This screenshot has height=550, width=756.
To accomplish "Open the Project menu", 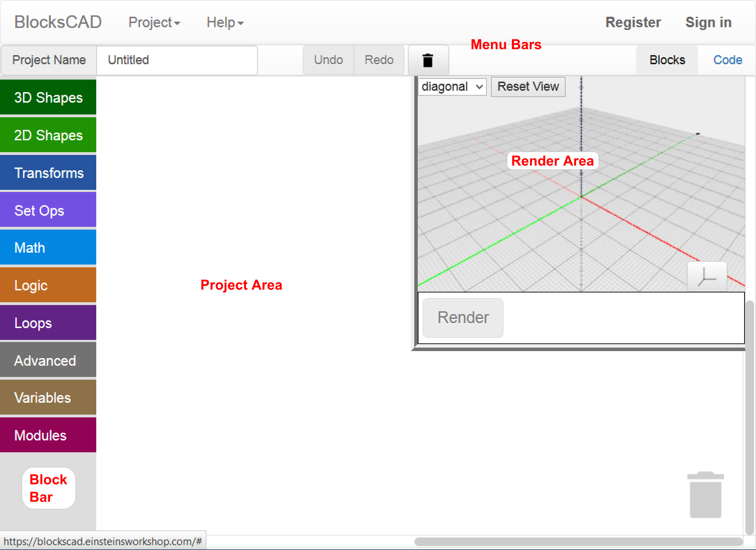I will point(154,23).
